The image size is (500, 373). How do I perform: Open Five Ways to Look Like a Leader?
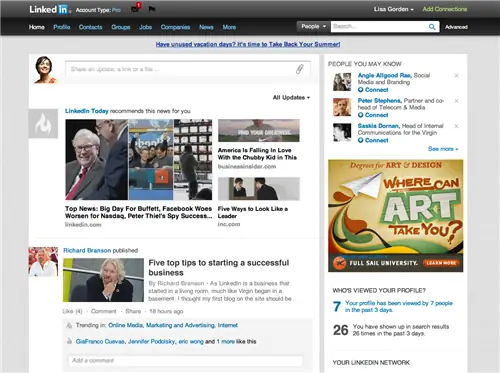(253, 212)
